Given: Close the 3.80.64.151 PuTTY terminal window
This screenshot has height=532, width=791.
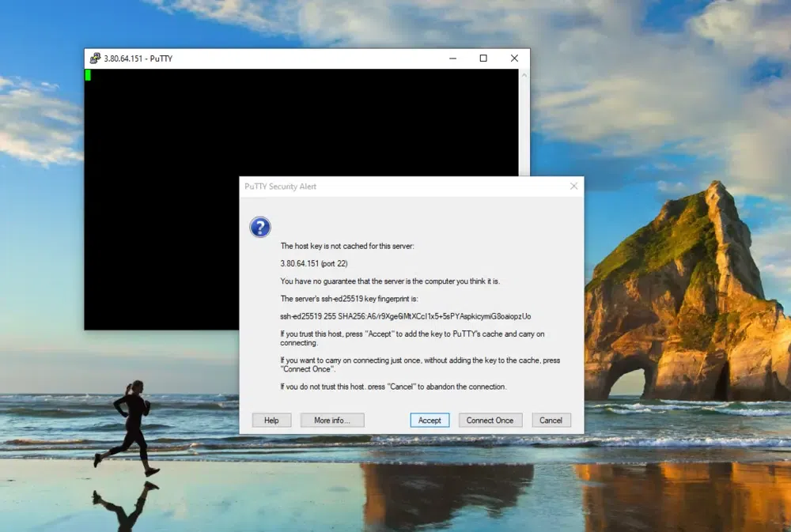Looking at the screenshot, I should pos(514,58).
